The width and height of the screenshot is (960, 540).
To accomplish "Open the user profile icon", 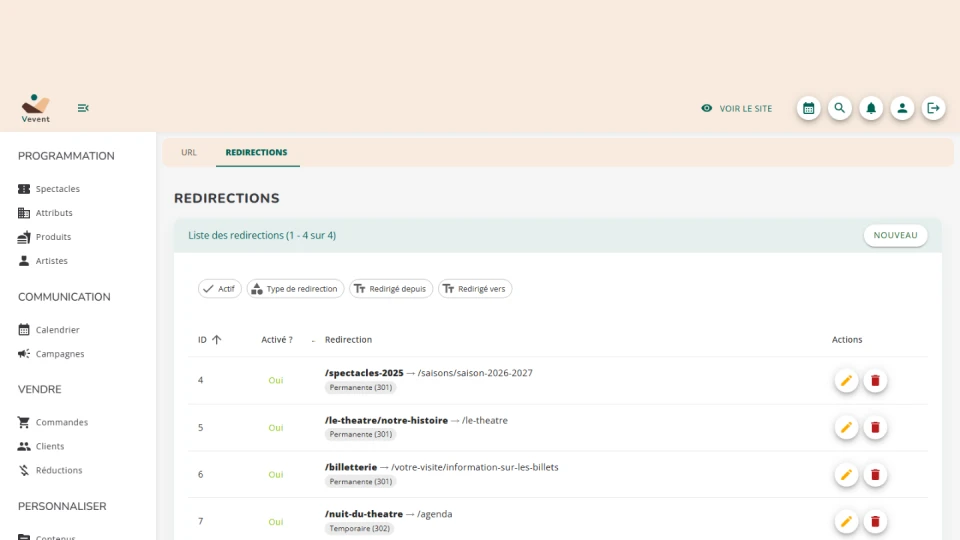I will click(x=902, y=108).
